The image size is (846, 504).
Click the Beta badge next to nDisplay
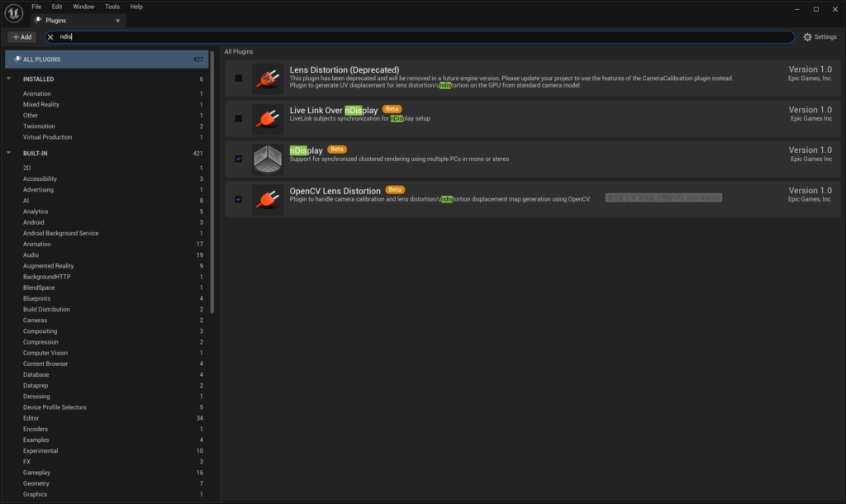pyautogui.click(x=337, y=150)
